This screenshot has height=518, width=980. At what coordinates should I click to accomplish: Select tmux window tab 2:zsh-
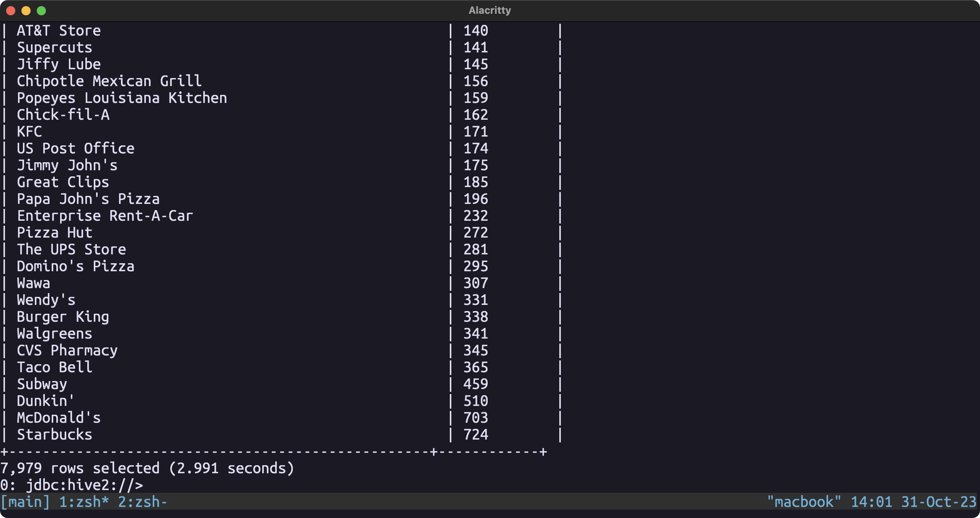(x=142, y=502)
